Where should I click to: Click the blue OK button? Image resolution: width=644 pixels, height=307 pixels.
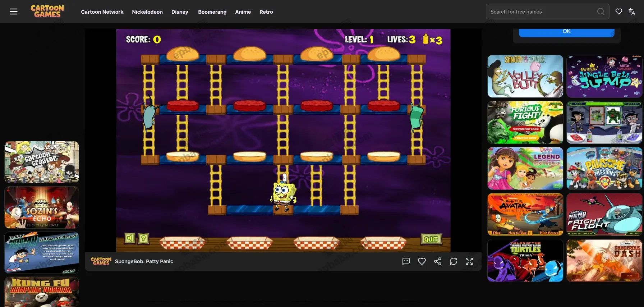566,32
